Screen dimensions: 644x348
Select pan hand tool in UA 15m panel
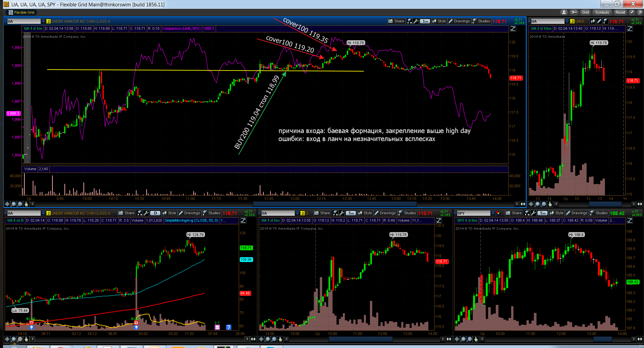tap(550, 204)
